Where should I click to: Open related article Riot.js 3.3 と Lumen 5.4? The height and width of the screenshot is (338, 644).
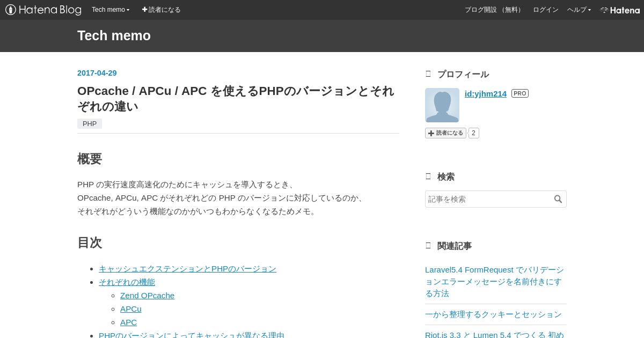point(494,334)
